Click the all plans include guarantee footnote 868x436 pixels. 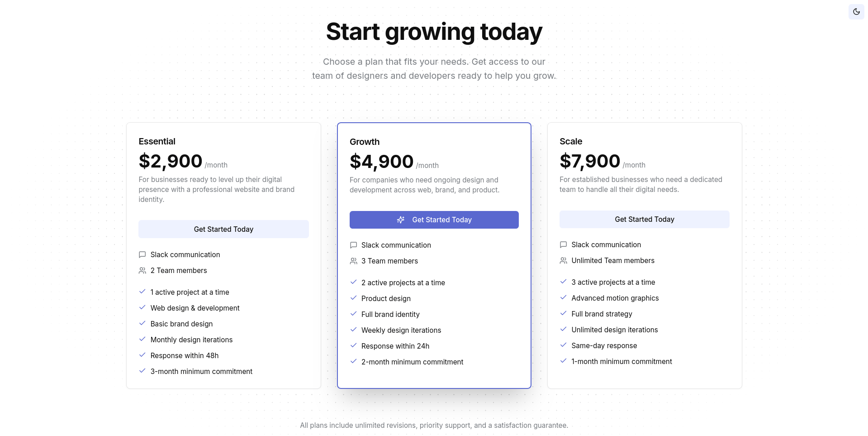point(434,425)
